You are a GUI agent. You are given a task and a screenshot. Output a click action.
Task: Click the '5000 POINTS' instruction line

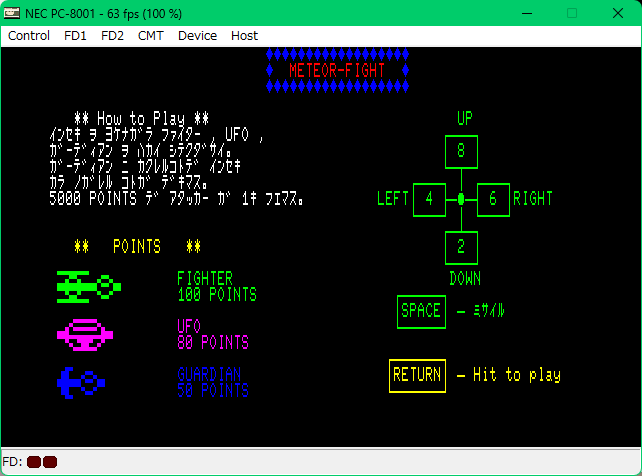coord(176,199)
